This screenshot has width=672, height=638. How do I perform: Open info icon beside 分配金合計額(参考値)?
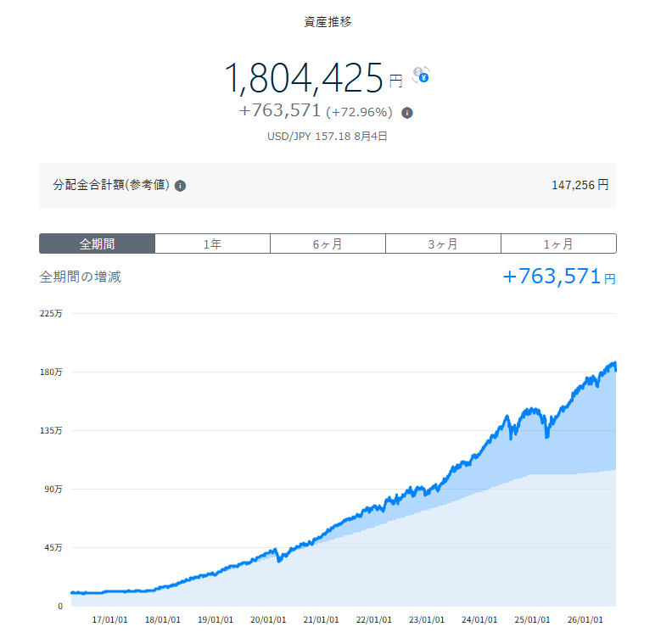pyautogui.click(x=180, y=186)
